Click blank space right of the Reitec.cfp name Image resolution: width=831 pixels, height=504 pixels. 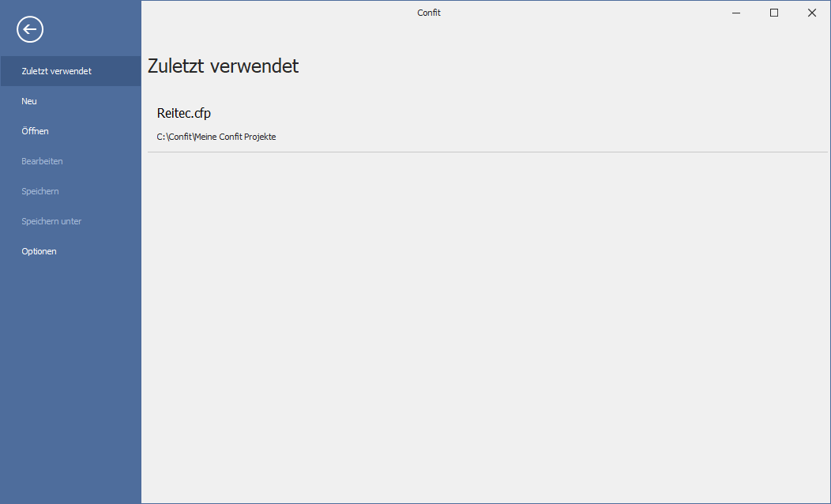click(x=513, y=113)
